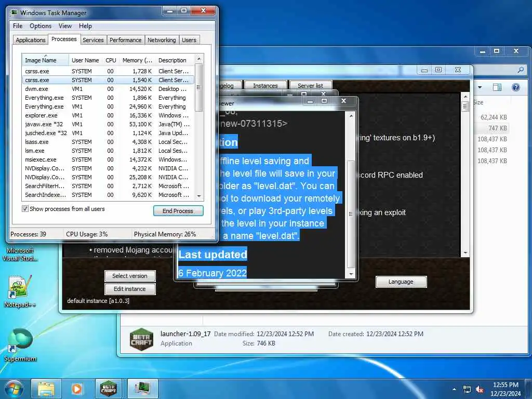This screenshot has width=532, height=399.
Task: Toggle Show processes from all users
Action: [x=25, y=209]
